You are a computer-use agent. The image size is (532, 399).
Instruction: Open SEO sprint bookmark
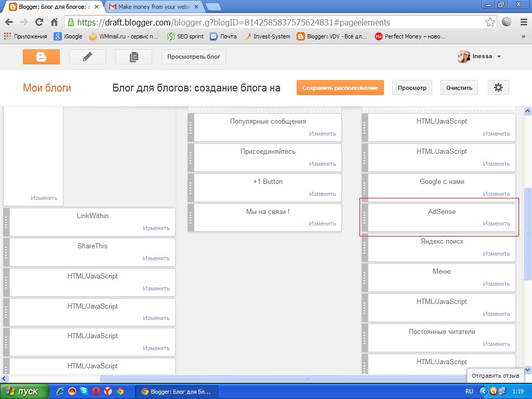[185, 36]
